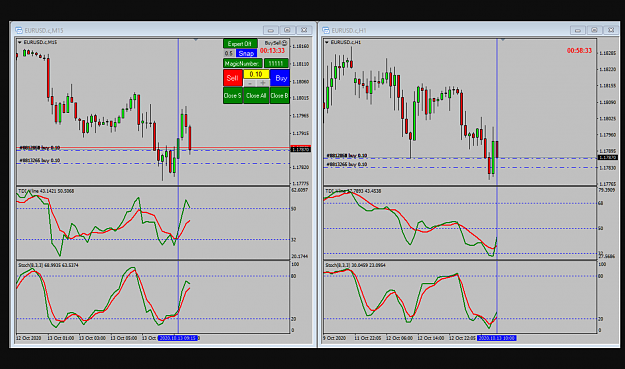The image size is (625, 369).
Task: Click the red 00:13:33 candle timer
Action: pyautogui.click(x=273, y=51)
